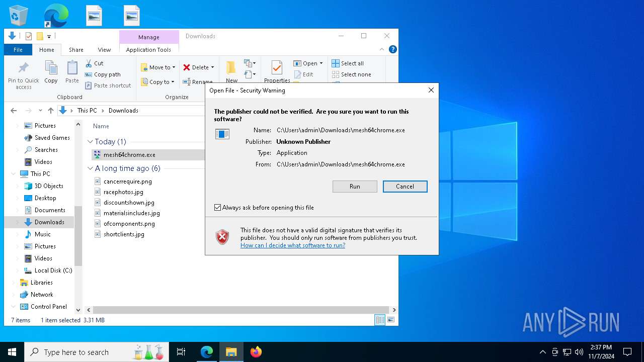Click the Cut scissors icon
The image size is (644, 362).
coord(89,63)
